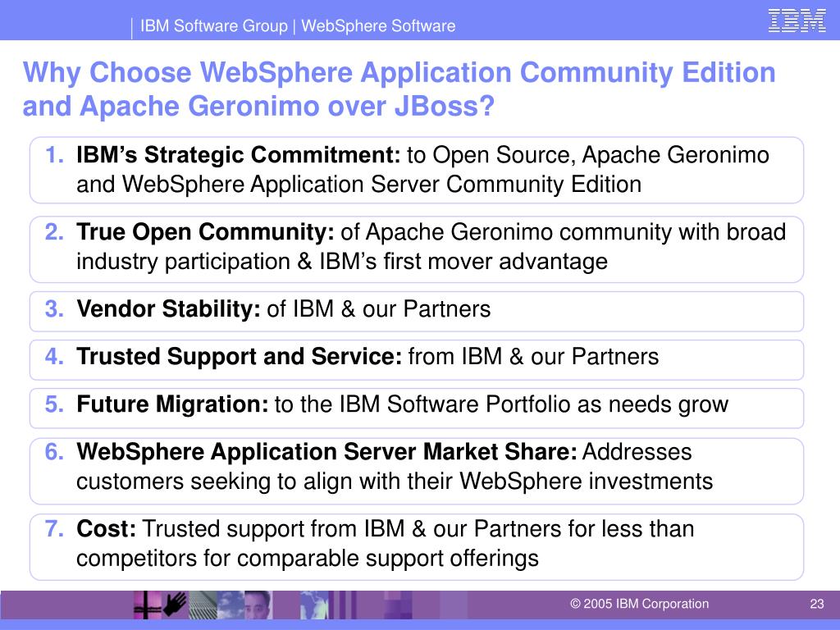840x630 pixels.
Task: Click text 'and WebSphere Application Server Community Edition'
Action: click(x=359, y=185)
